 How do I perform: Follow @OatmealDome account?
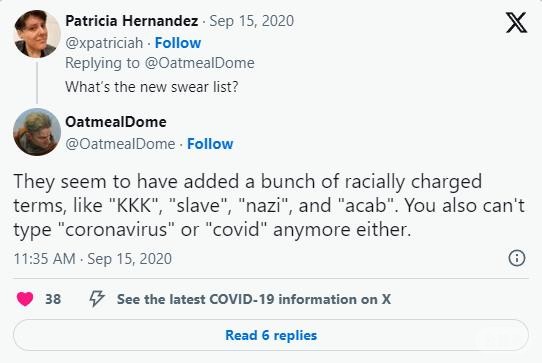point(210,144)
